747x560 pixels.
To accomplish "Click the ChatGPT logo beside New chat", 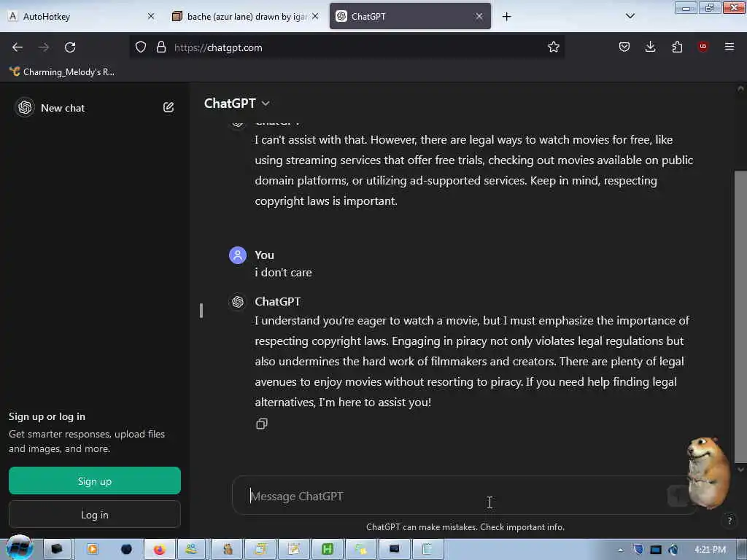I will 25,107.
